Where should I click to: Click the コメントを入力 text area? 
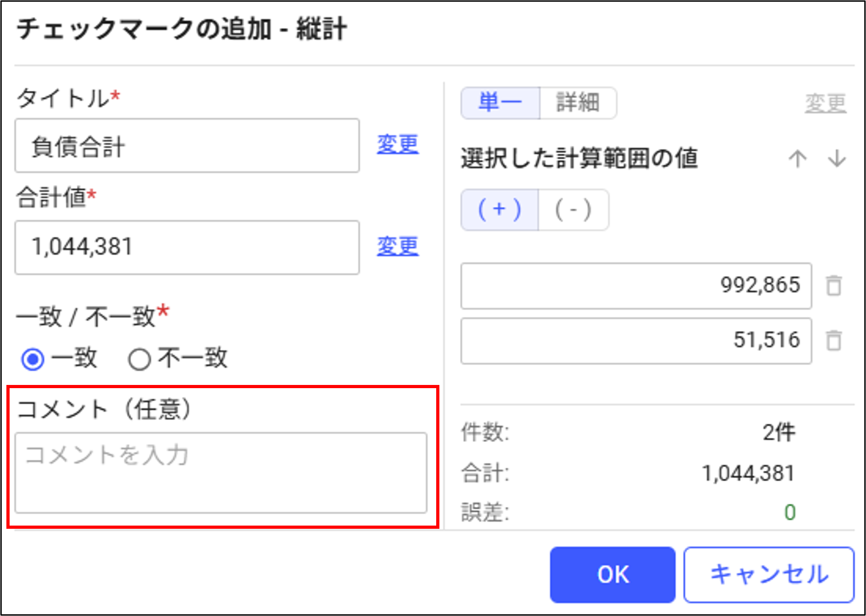(221, 473)
